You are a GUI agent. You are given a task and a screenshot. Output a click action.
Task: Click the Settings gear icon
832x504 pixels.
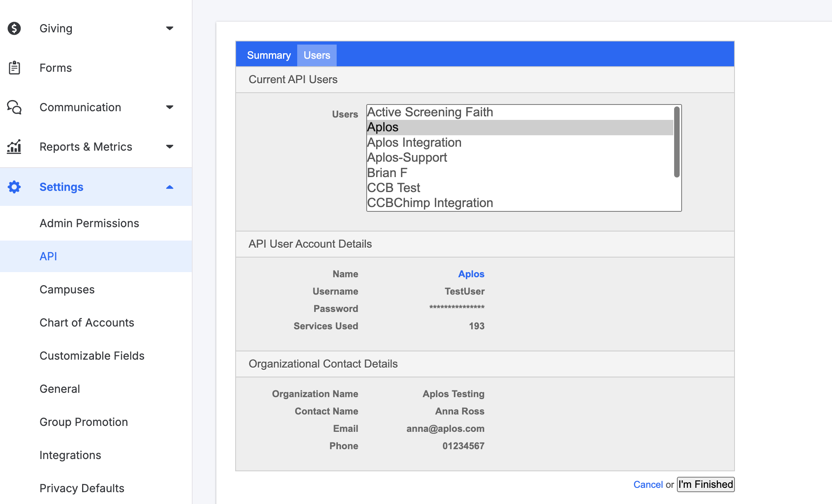[14, 187]
